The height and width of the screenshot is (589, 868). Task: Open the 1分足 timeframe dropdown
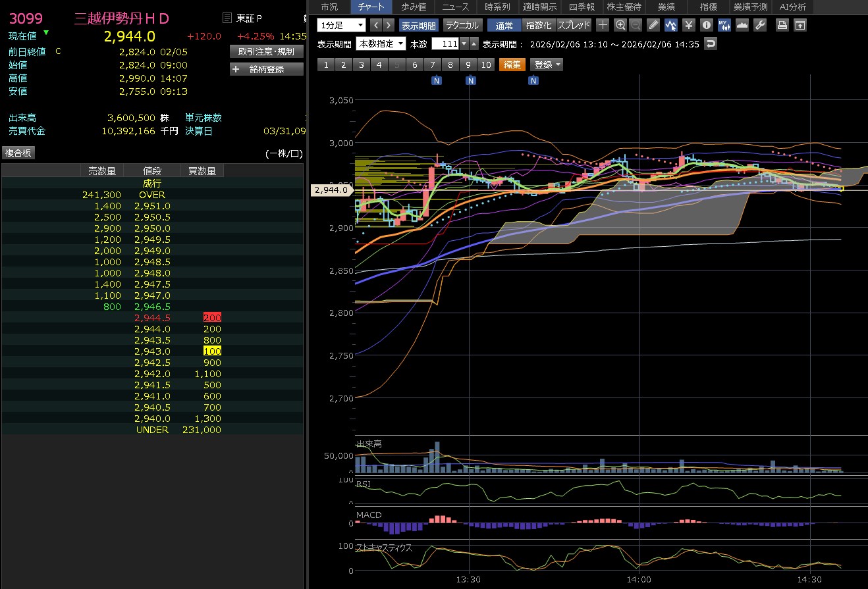pyautogui.click(x=341, y=25)
